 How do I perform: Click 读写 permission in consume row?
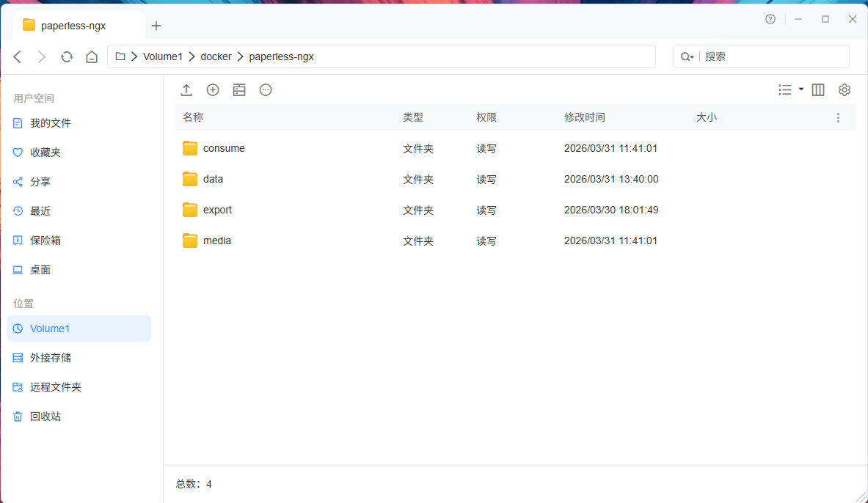(x=486, y=148)
